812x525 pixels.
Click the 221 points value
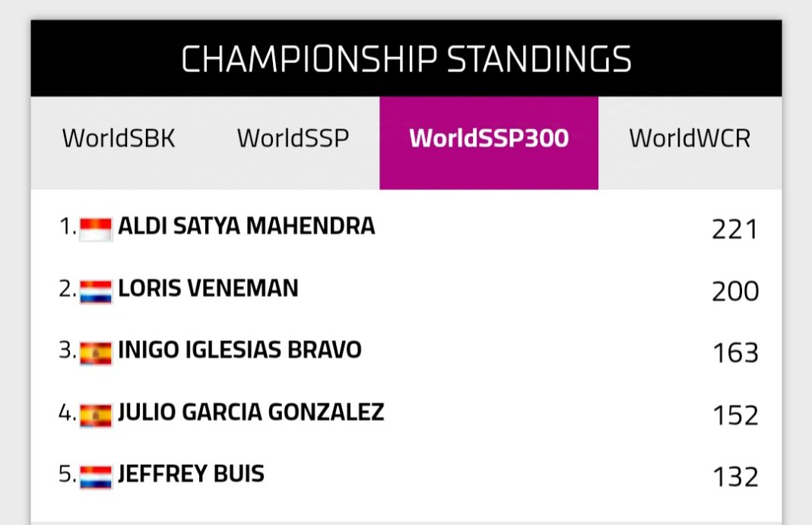point(734,229)
